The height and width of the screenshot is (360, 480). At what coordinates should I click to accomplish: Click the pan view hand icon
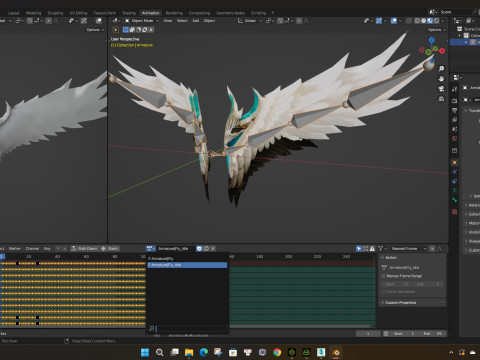[441, 79]
